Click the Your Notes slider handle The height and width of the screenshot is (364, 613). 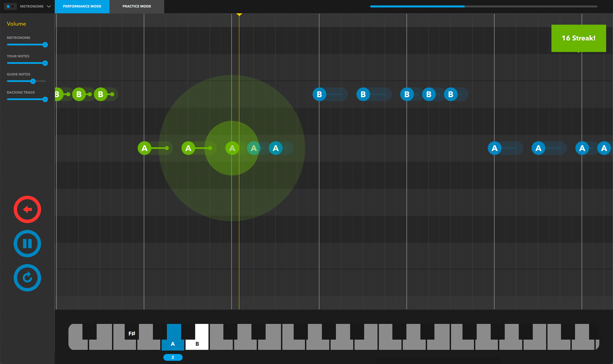45,63
